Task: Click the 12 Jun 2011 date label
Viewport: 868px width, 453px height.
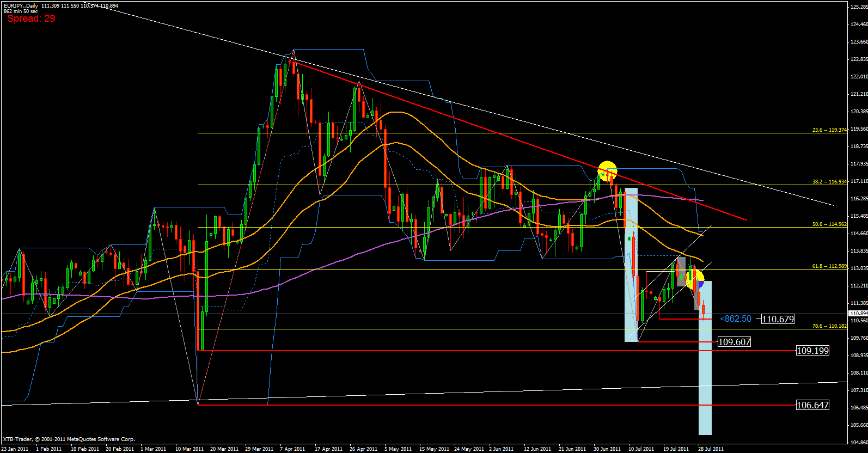Action: pyautogui.click(x=537, y=449)
